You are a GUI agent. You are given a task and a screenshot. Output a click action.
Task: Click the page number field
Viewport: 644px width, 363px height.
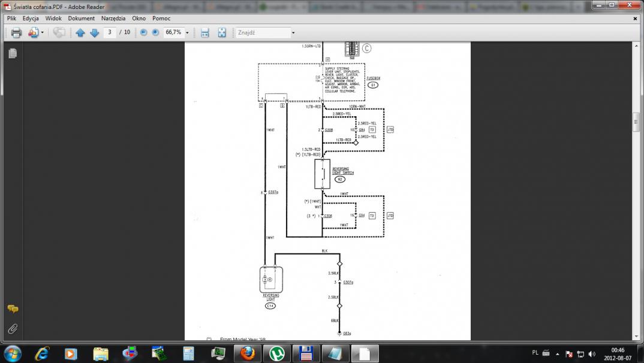pos(110,32)
